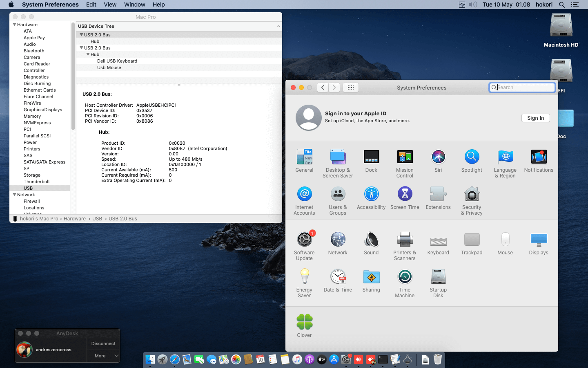The height and width of the screenshot is (368, 588).
Task: Launch Safari from the Dock
Action: click(x=175, y=359)
